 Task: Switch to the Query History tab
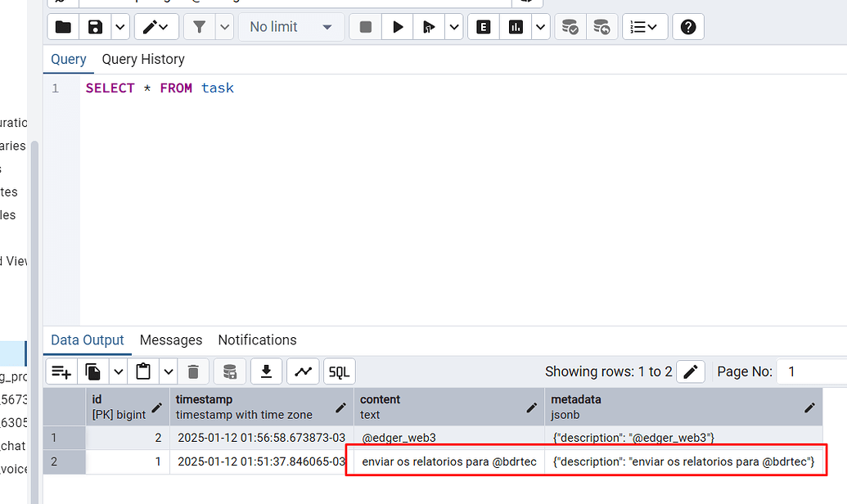(x=142, y=59)
